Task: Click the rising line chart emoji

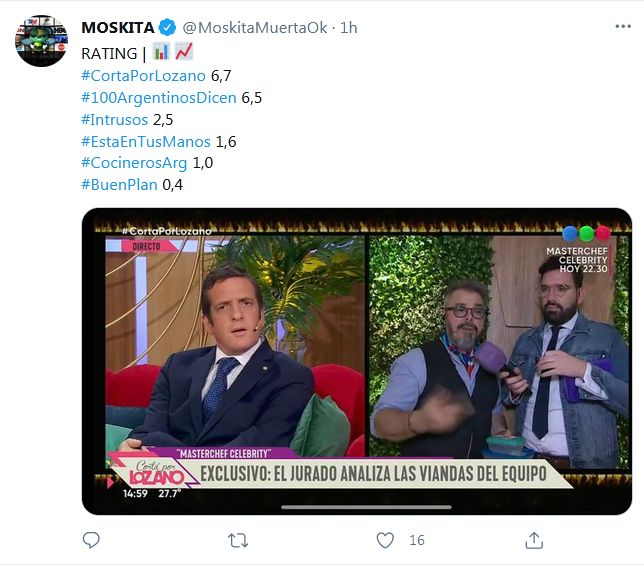Action: 184,51
